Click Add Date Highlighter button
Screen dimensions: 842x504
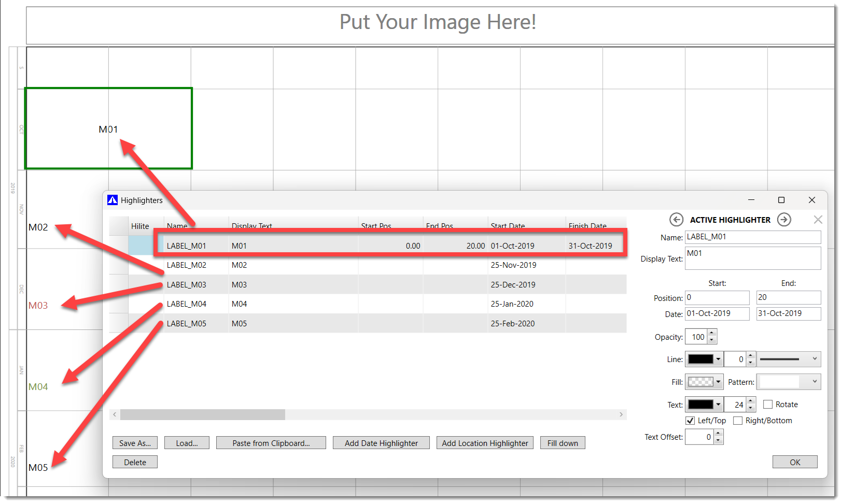[381, 443]
